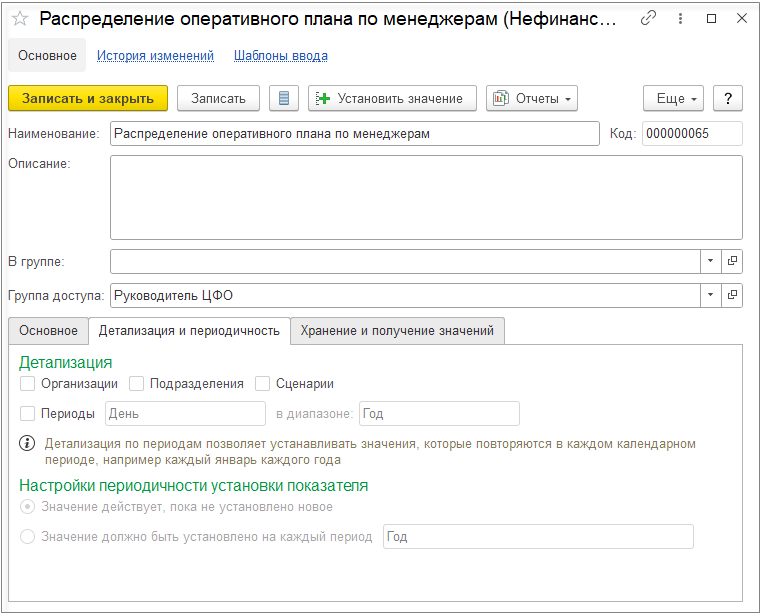Click the info icon near detalization hint
Image resolution: width=760 pixels, height=613 pixels.
(x=28, y=444)
